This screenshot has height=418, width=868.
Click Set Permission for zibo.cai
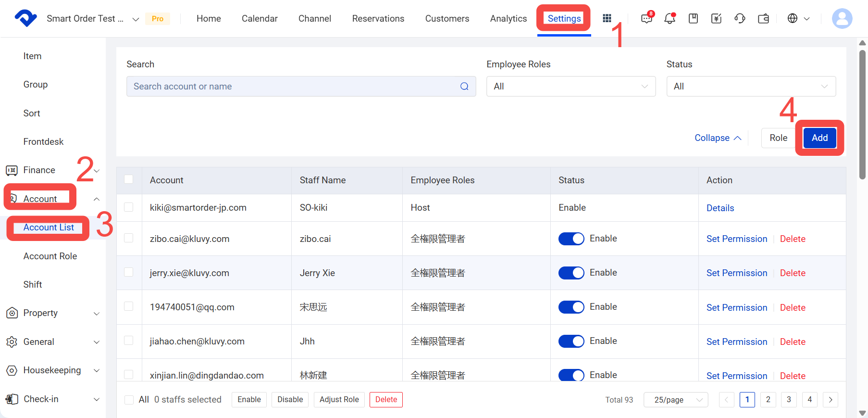tap(737, 239)
